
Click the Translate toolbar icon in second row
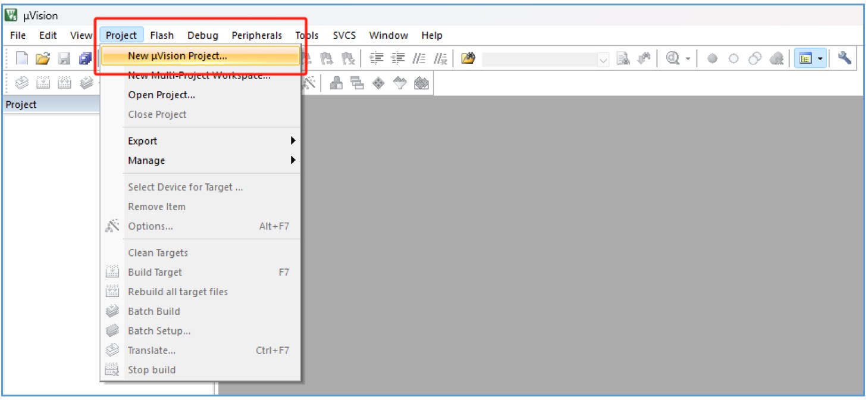[x=22, y=83]
